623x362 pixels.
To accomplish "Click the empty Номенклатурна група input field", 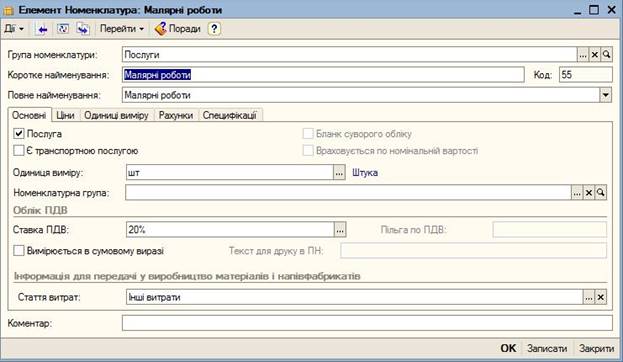I will (348, 193).
